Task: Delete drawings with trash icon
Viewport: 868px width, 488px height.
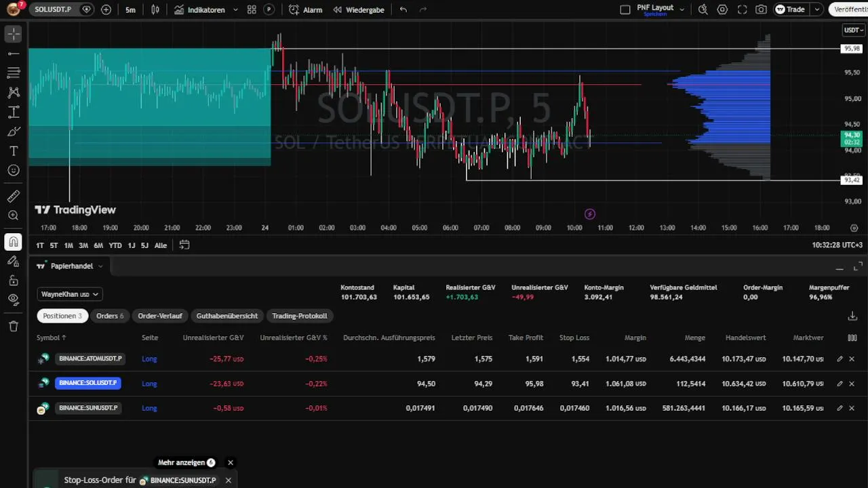Action: tap(14, 326)
